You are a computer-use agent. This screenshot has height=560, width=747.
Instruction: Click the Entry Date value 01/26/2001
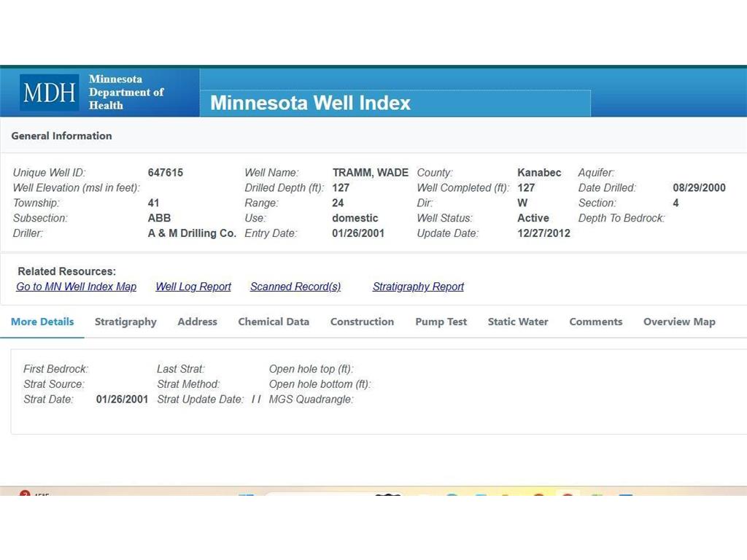[x=358, y=233]
